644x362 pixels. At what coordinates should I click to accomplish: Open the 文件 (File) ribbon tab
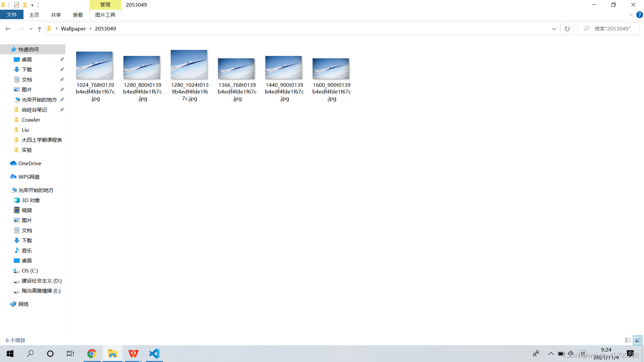(x=12, y=15)
